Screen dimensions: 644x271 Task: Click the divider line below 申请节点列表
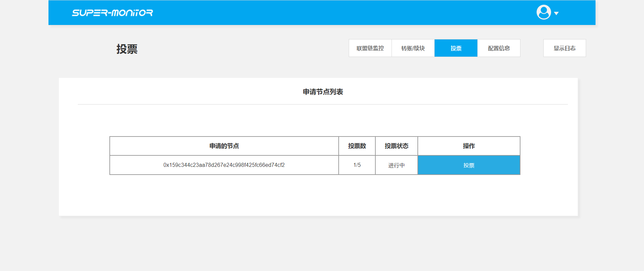click(x=323, y=104)
